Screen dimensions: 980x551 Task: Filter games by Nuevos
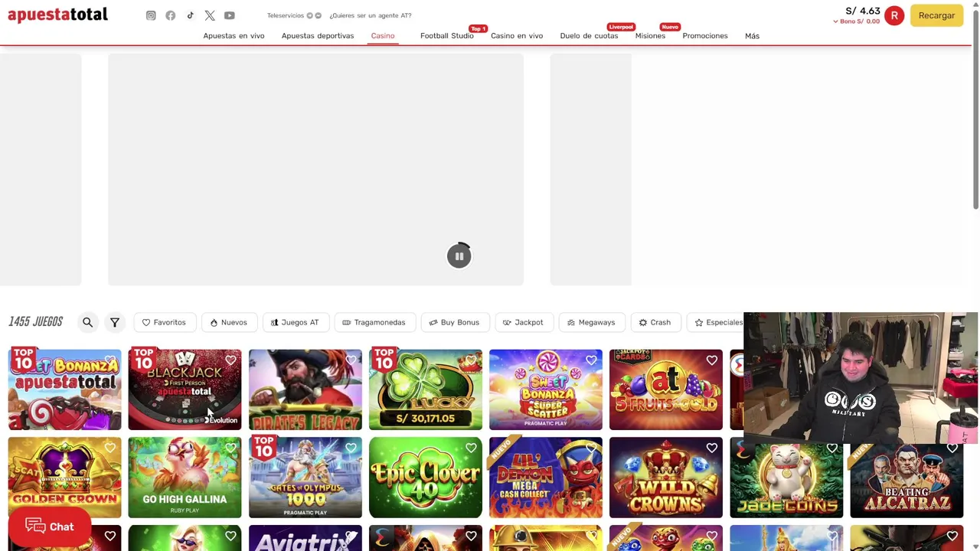(x=229, y=322)
